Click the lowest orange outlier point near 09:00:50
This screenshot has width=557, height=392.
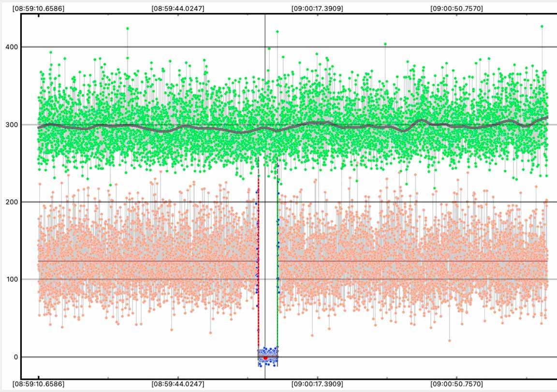point(450,340)
